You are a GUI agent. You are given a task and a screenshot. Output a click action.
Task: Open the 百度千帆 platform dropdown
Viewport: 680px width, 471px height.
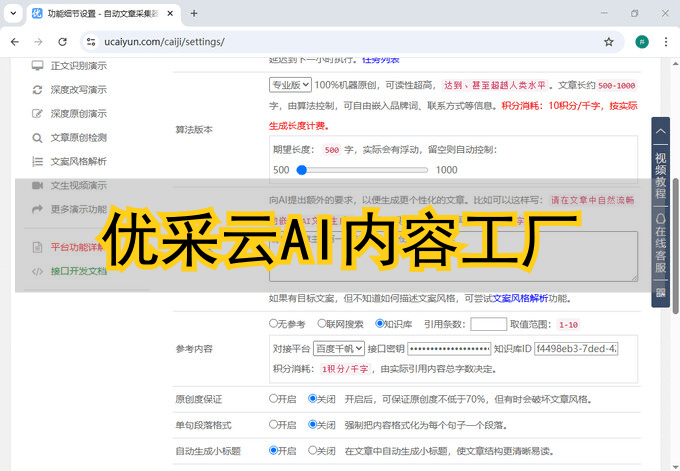(x=337, y=349)
